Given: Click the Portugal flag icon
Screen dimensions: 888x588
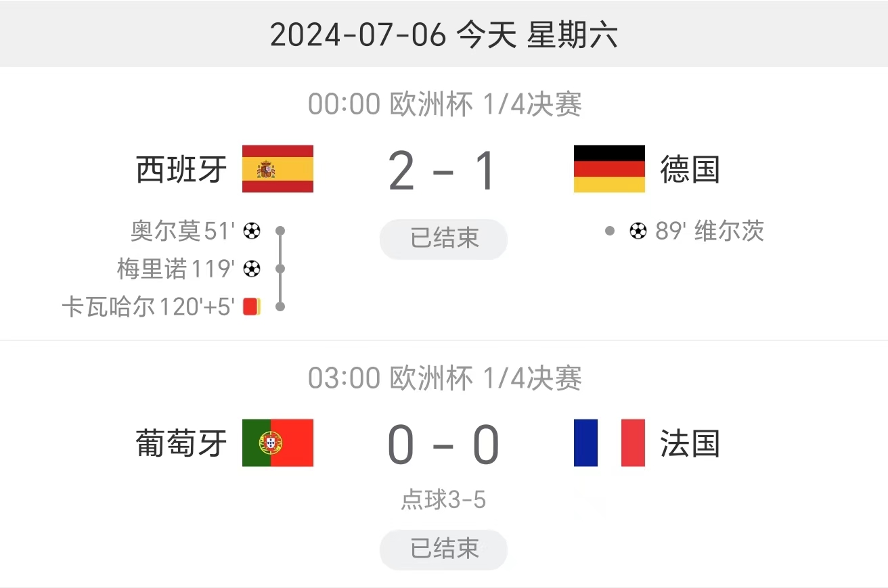Looking at the screenshot, I should click(277, 443).
